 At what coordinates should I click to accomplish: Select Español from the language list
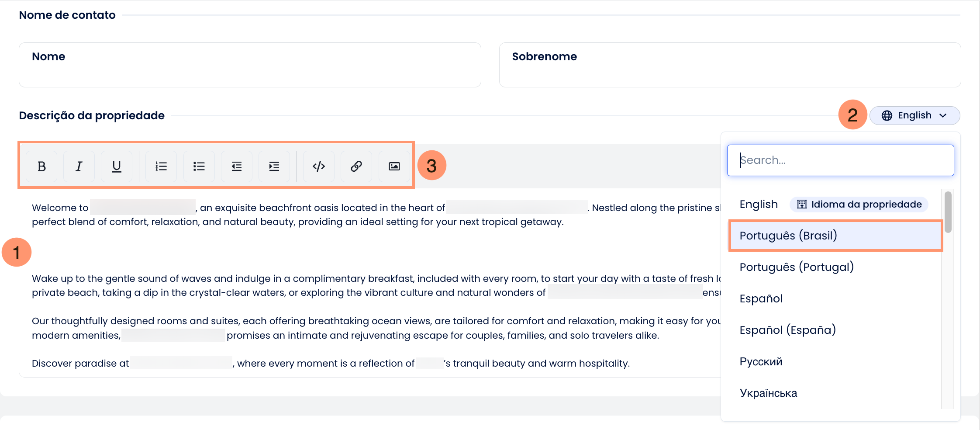[x=835, y=298]
